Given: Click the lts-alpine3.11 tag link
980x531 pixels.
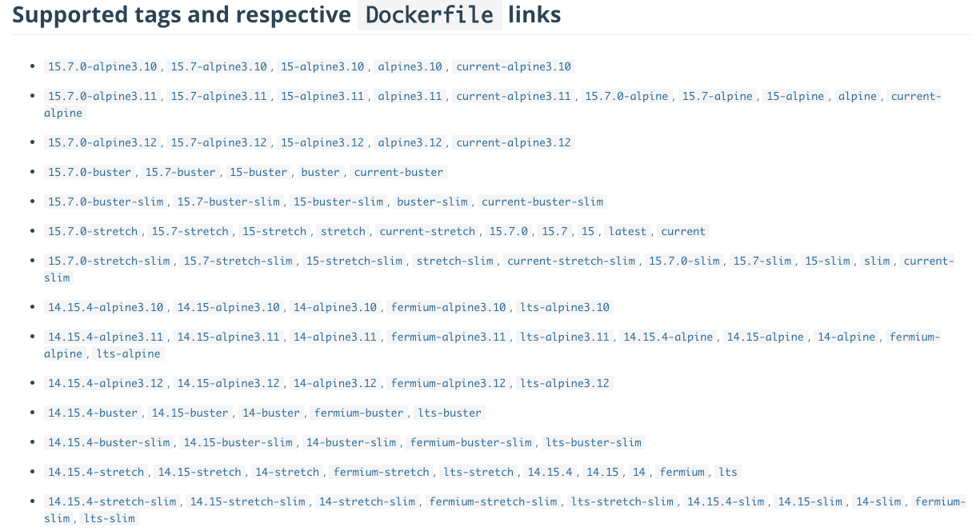Looking at the screenshot, I should (565, 337).
